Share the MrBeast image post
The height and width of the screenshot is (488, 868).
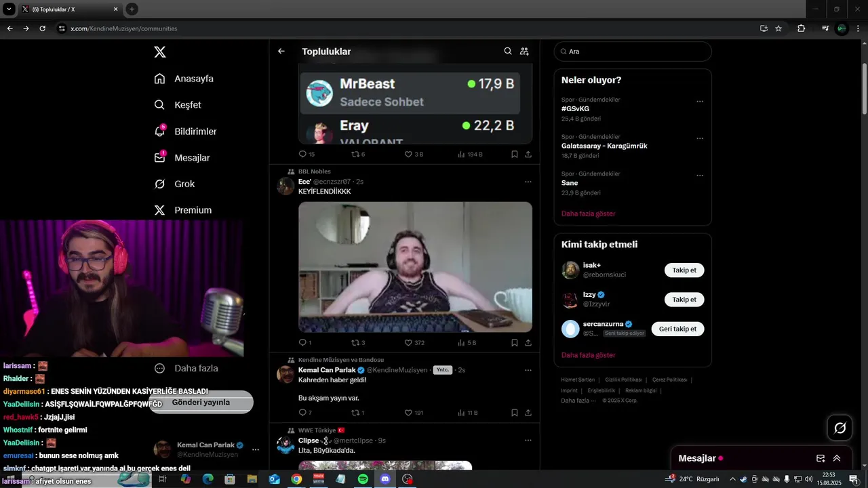pos(528,155)
